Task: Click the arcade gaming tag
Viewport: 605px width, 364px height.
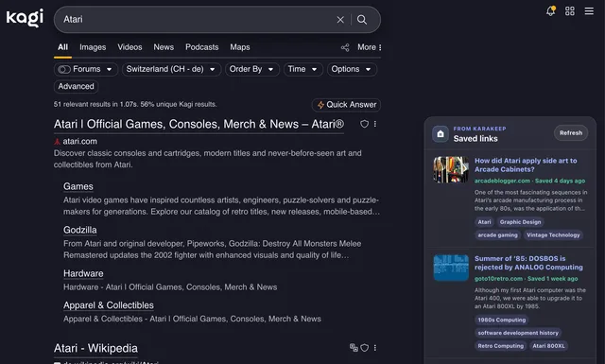Action: point(497,235)
